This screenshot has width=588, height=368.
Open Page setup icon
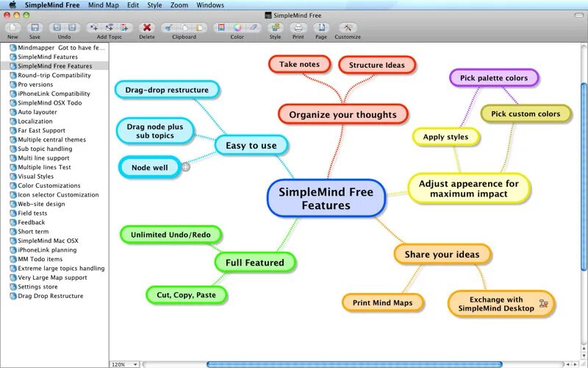(x=321, y=27)
